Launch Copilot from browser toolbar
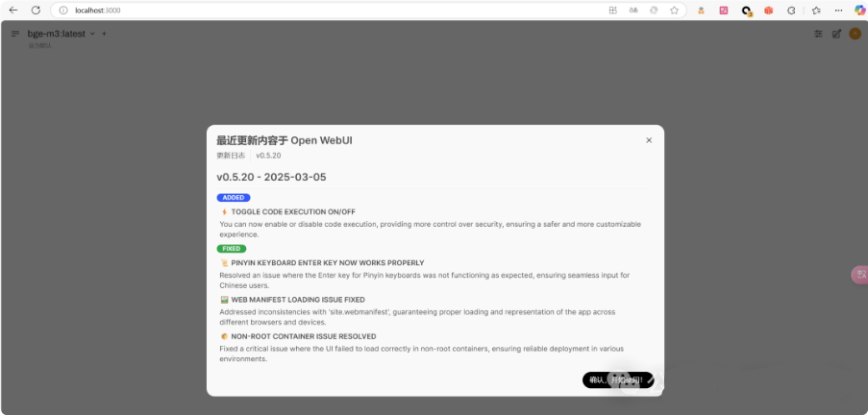This screenshot has width=868, height=415. [x=858, y=10]
